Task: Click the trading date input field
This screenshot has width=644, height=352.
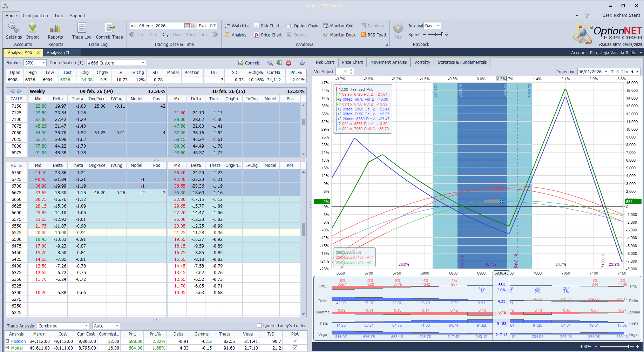Action: click(x=157, y=26)
